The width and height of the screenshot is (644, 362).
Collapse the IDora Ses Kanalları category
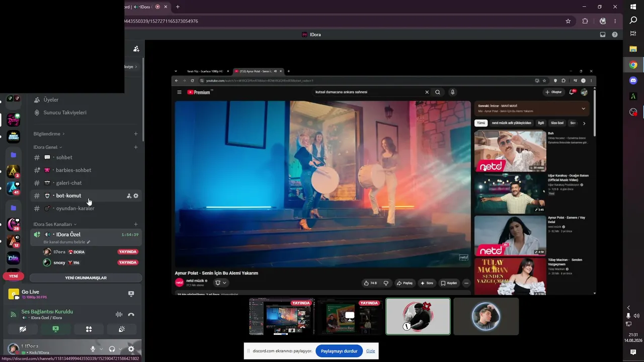(55, 224)
